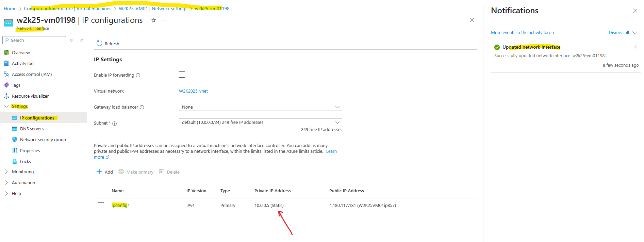
Task: Expand the Automation section
Action: click(6, 182)
